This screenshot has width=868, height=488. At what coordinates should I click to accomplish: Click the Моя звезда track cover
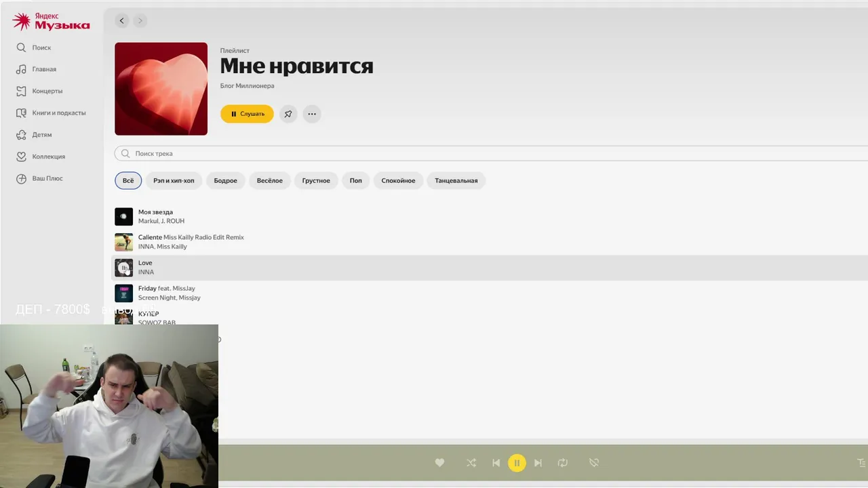(x=123, y=216)
